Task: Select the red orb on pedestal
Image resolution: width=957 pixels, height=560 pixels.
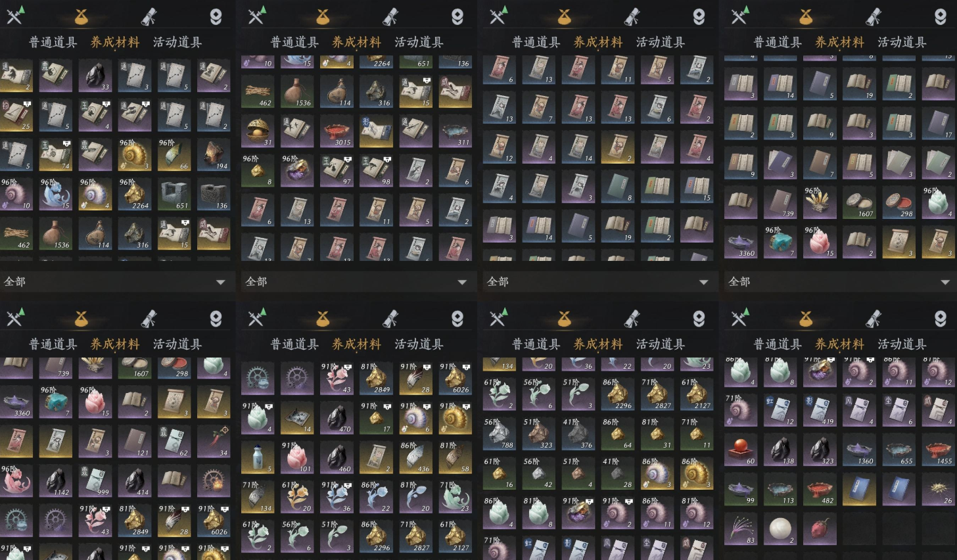Action: pos(741,450)
